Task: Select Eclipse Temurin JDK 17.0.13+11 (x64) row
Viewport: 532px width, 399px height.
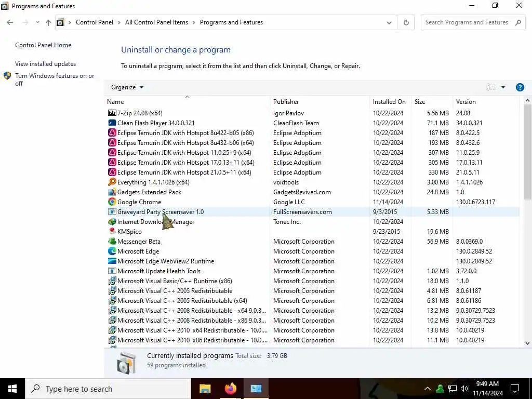Action: click(x=312, y=163)
